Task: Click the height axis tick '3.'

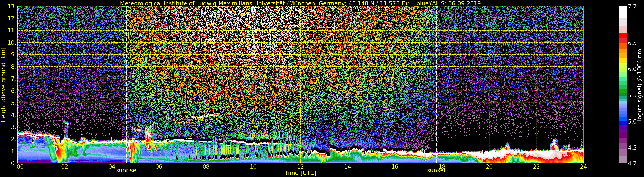Action: pyautogui.click(x=13, y=127)
